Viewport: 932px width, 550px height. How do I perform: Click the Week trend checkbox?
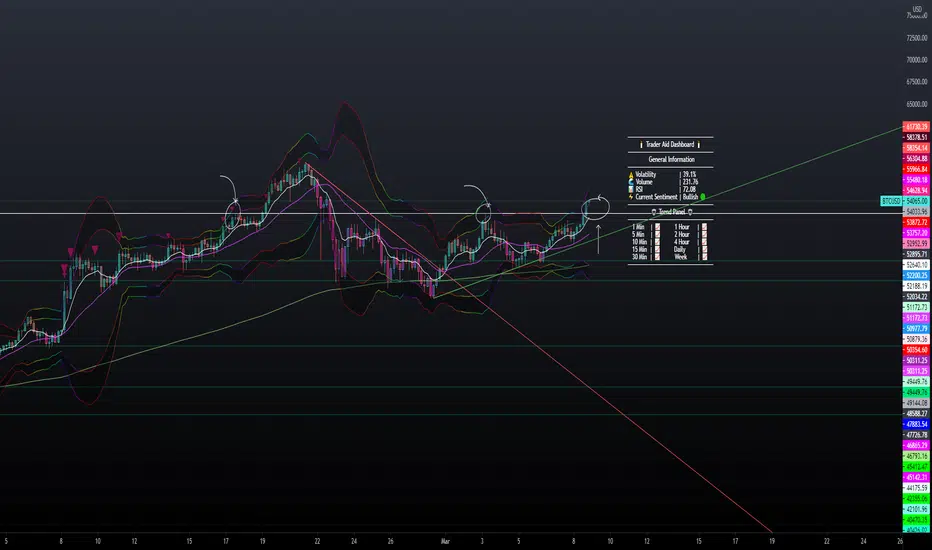click(704, 257)
